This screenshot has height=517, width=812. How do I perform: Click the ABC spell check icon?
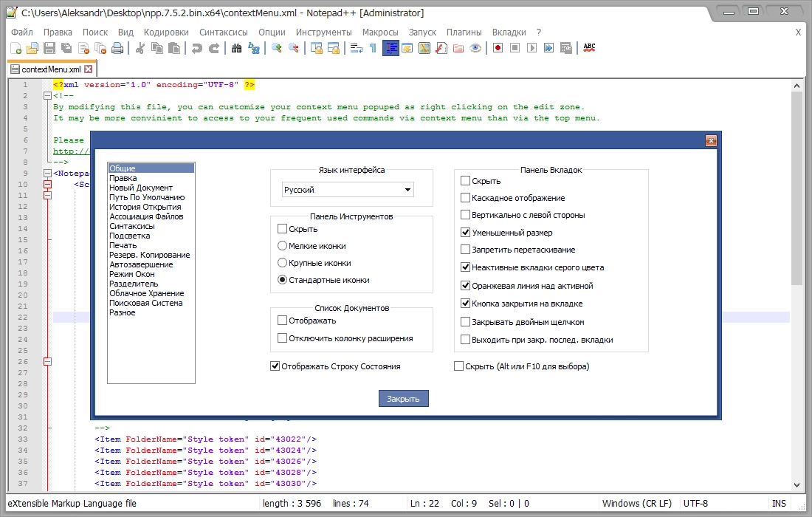pos(589,48)
